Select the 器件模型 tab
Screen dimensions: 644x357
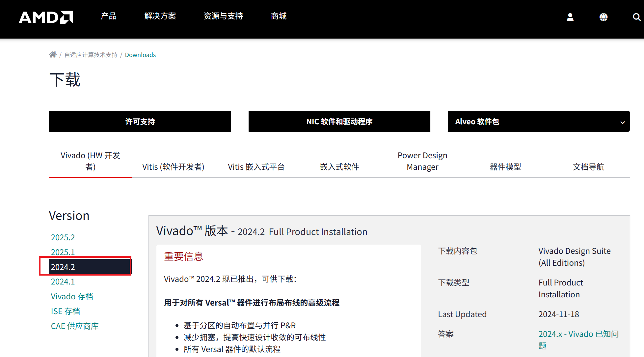pos(505,167)
